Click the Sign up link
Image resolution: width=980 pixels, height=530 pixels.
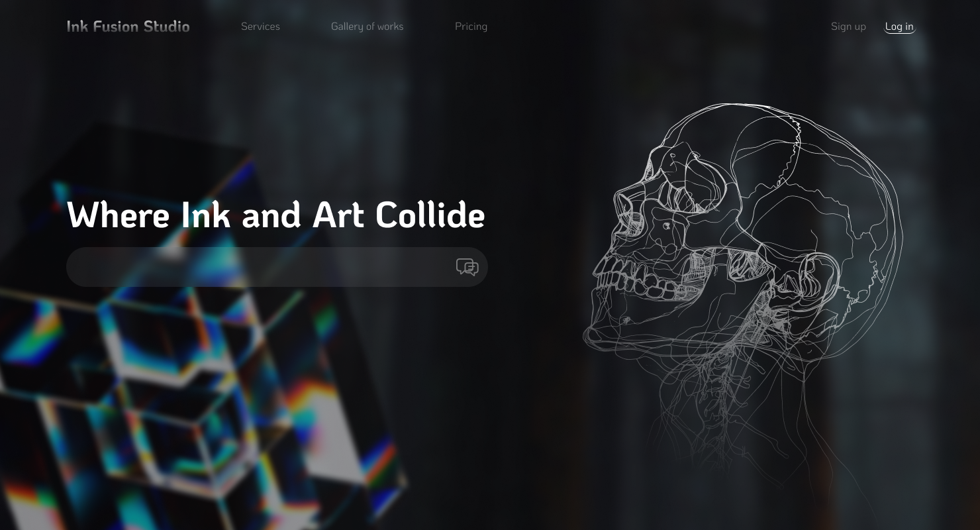[848, 26]
